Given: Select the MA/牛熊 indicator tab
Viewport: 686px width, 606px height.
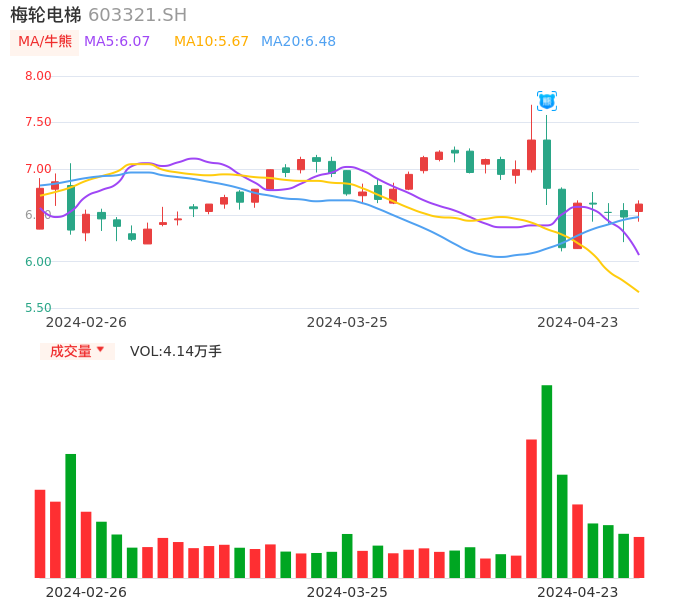Looking at the screenshot, I should [44, 42].
